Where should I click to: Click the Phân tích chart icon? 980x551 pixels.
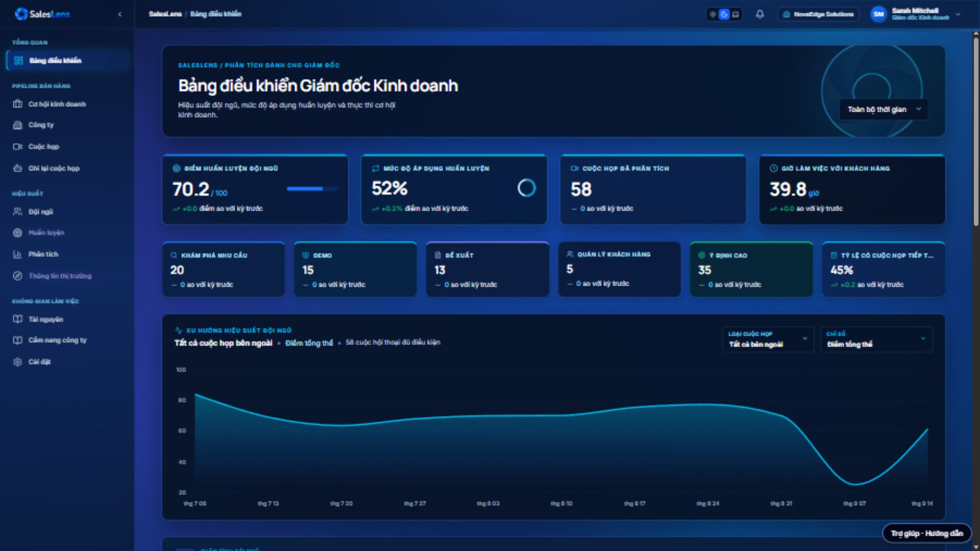[17, 254]
